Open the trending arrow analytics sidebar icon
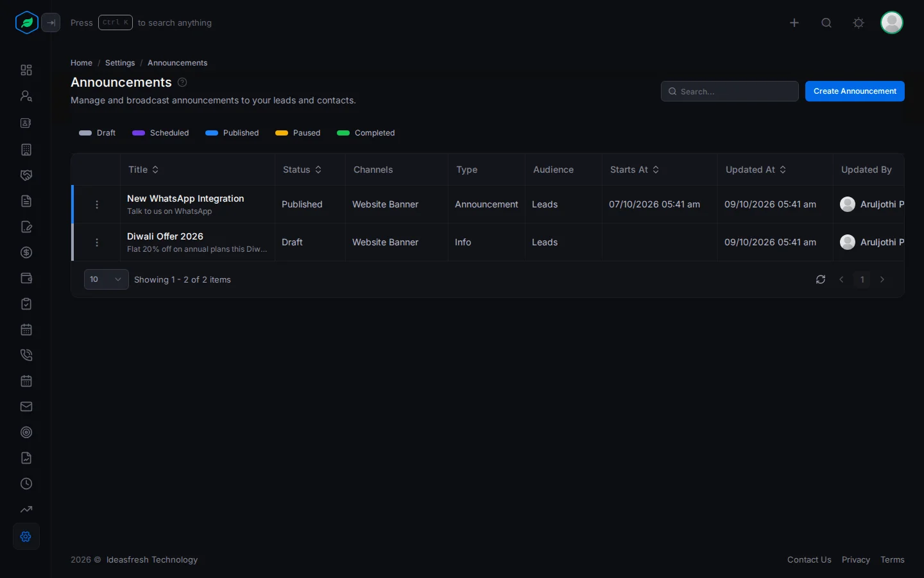Screen dimensions: 924x578 pyautogui.click(x=26, y=509)
